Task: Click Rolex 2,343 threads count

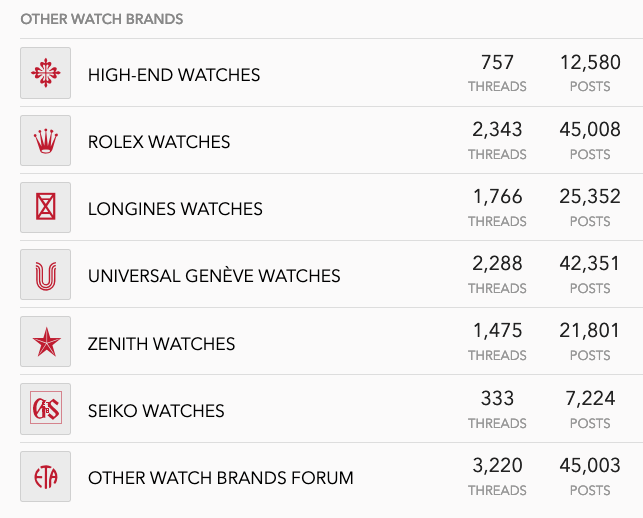Action: 497,129
